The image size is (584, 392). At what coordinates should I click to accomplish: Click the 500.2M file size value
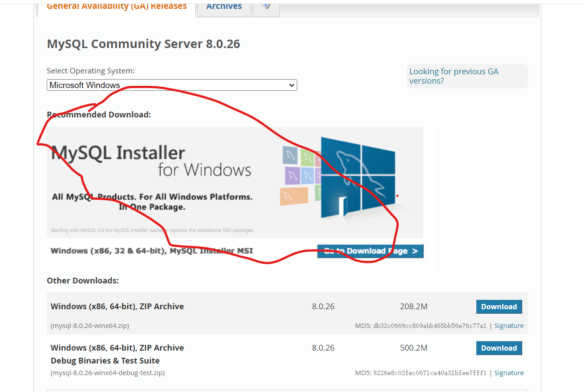[414, 348]
